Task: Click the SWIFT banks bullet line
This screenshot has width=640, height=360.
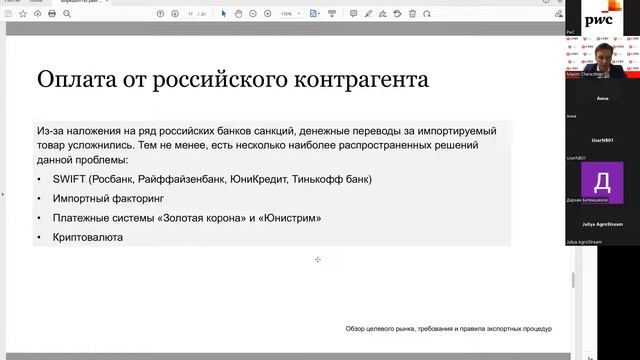Action: coord(212,179)
